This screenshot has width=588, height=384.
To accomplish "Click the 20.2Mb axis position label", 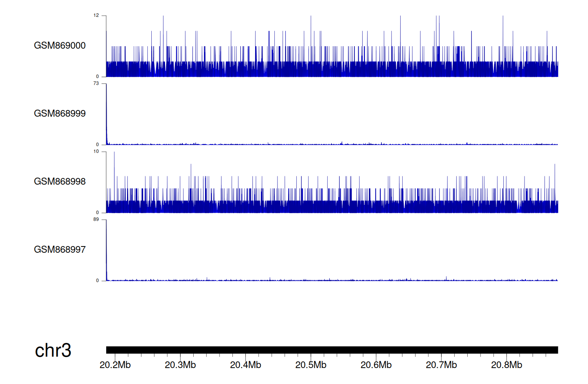I will (115, 365).
